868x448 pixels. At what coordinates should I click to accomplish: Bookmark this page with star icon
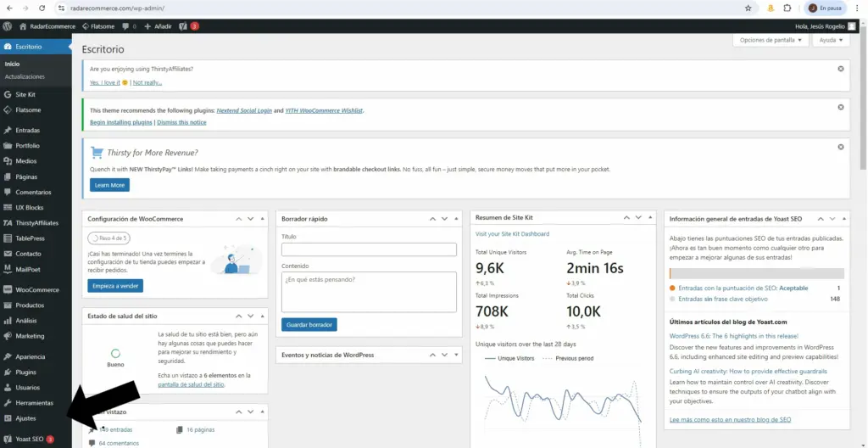tap(748, 8)
